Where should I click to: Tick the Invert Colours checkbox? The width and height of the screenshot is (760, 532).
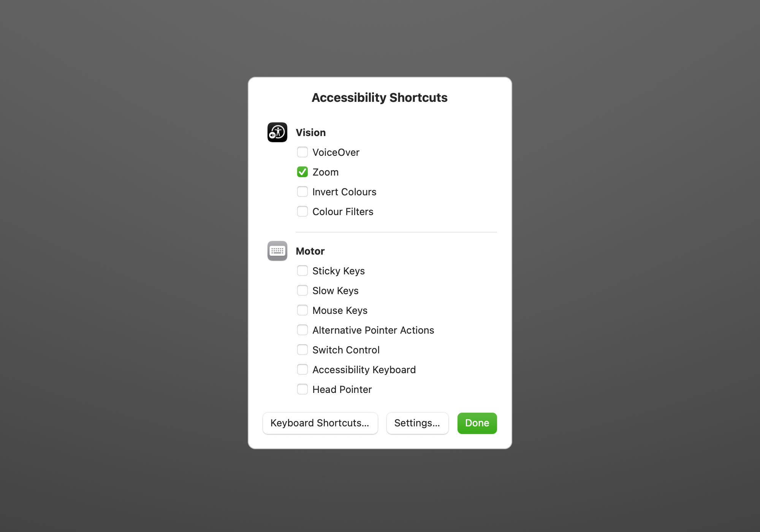[x=302, y=192]
